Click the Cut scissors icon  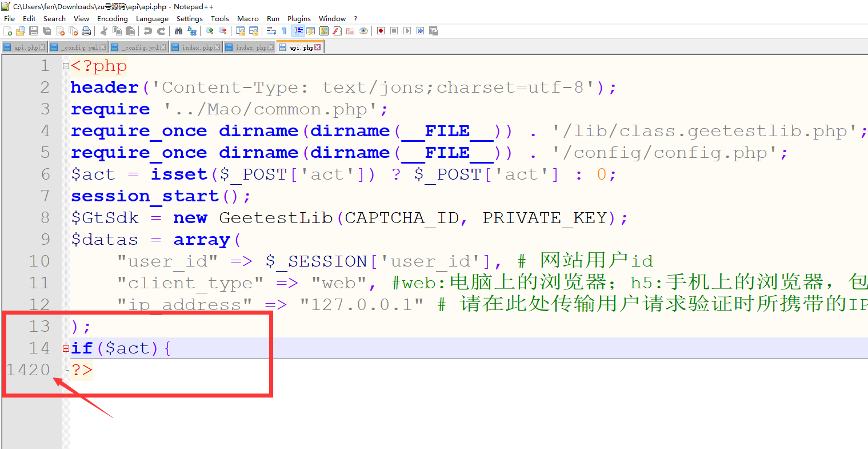[104, 31]
